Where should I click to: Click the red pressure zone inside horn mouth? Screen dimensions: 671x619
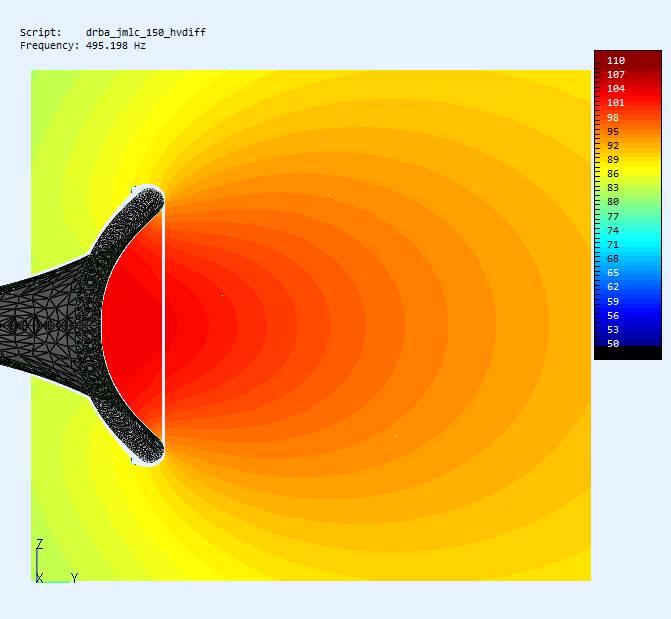(133, 325)
